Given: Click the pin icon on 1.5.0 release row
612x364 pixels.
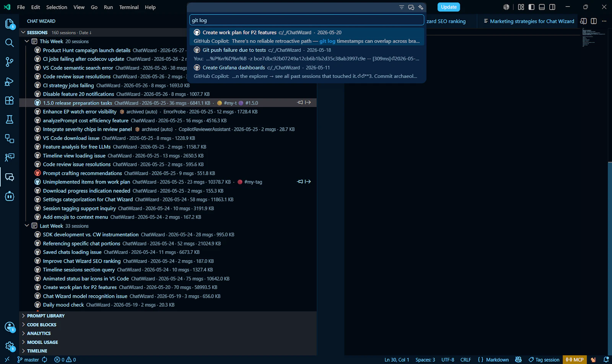Looking at the screenshot, I should [300, 102].
